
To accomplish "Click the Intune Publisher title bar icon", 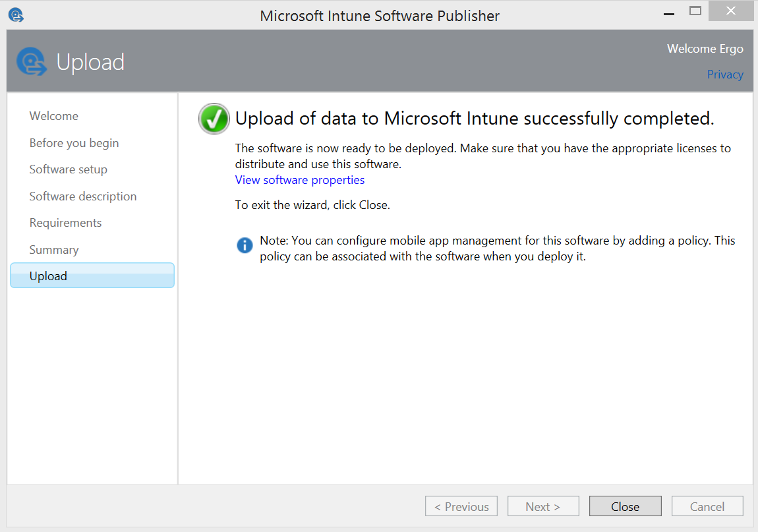I will pyautogui.click(x=16, y=15).
